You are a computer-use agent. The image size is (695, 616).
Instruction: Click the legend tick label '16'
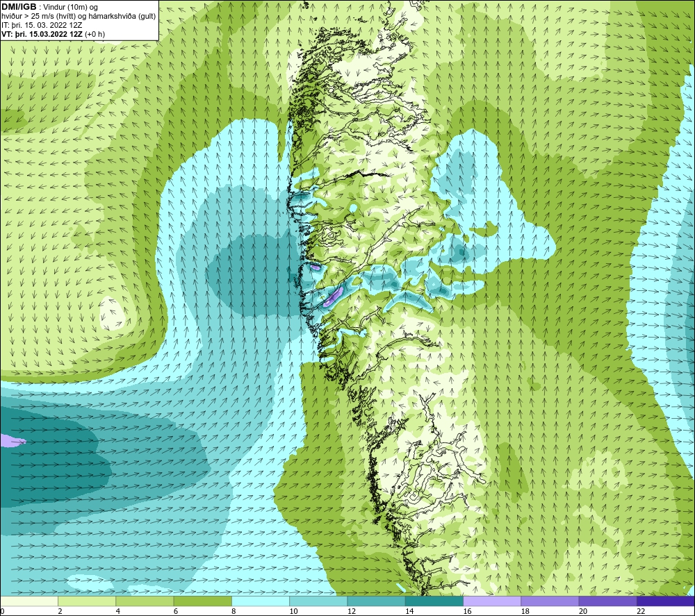[467, 612]
